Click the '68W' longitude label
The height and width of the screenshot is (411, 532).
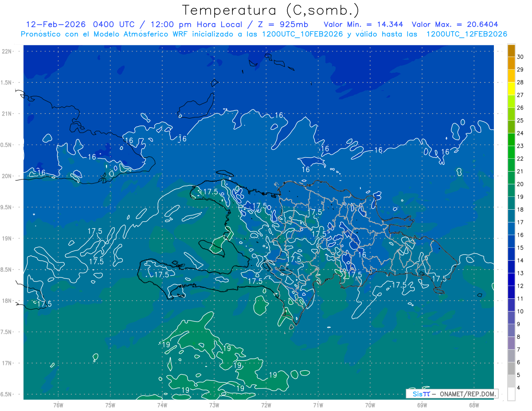click(473, 405)
